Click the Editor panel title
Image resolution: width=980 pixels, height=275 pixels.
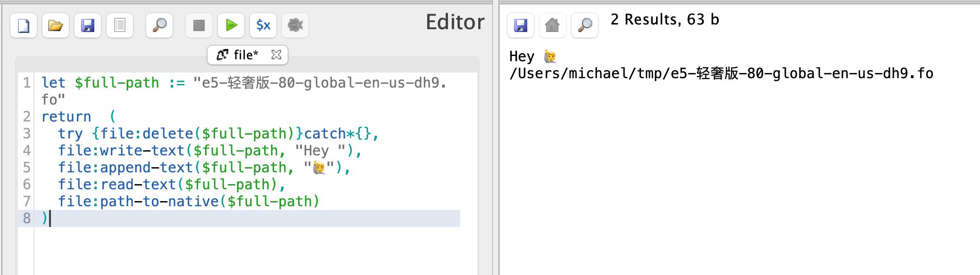pos(455,22)
